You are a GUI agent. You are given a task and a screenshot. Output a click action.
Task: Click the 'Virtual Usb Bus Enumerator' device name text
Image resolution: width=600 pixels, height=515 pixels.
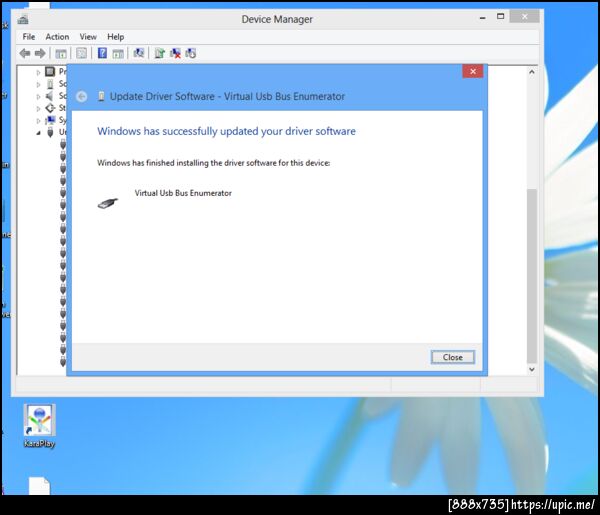(183, 193)
